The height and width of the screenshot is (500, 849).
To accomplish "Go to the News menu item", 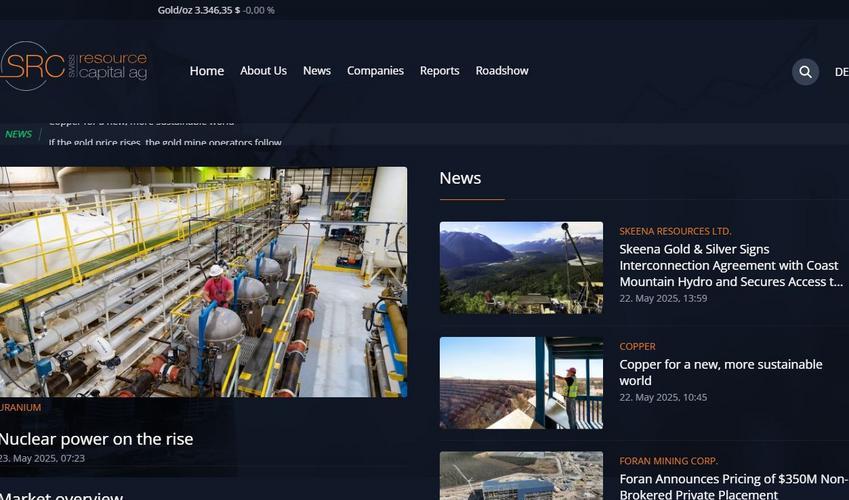I will coord(317,71).
